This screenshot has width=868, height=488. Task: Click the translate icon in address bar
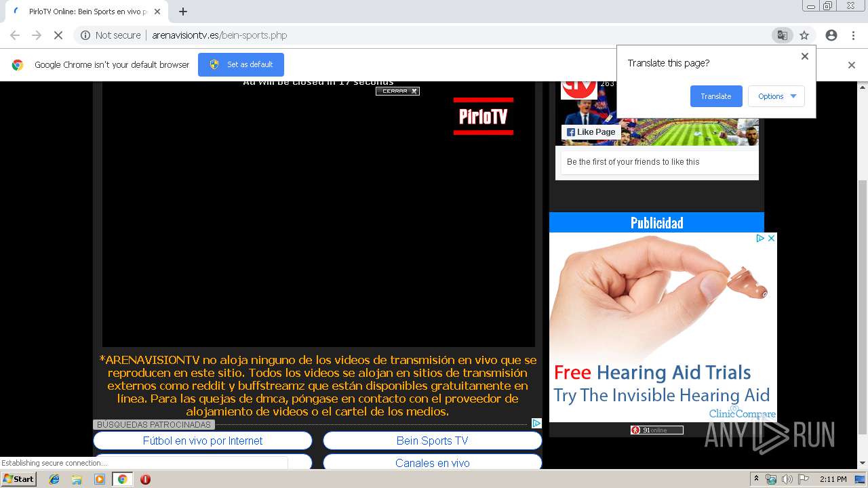click(x=782, y=35)
